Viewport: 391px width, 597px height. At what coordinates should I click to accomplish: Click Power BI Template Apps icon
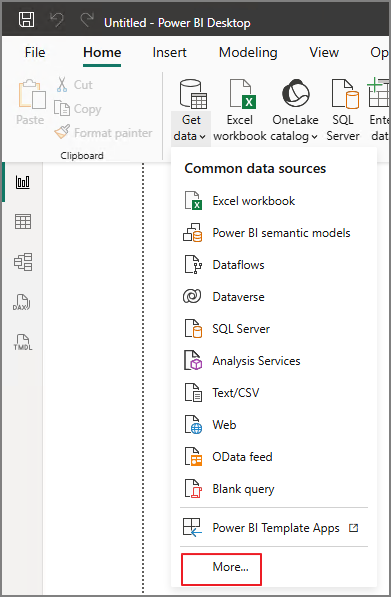click(x=192, y=528)
